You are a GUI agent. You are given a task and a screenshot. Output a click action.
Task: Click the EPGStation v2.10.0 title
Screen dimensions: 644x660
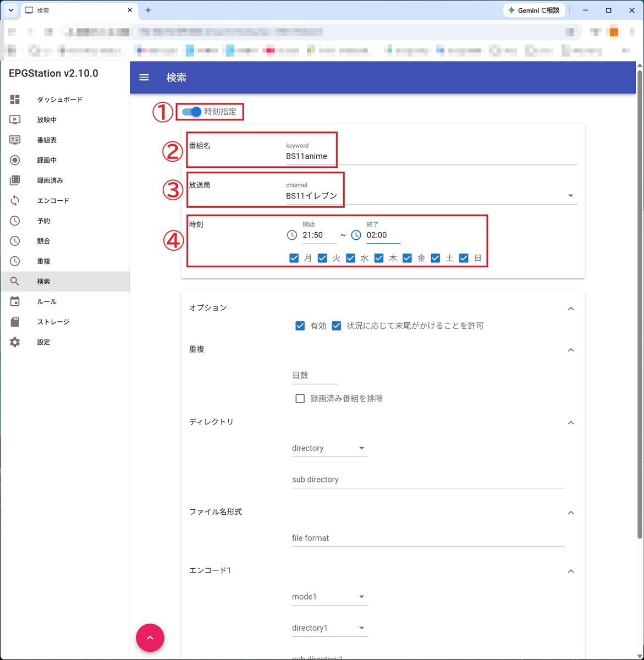[53, 74]
